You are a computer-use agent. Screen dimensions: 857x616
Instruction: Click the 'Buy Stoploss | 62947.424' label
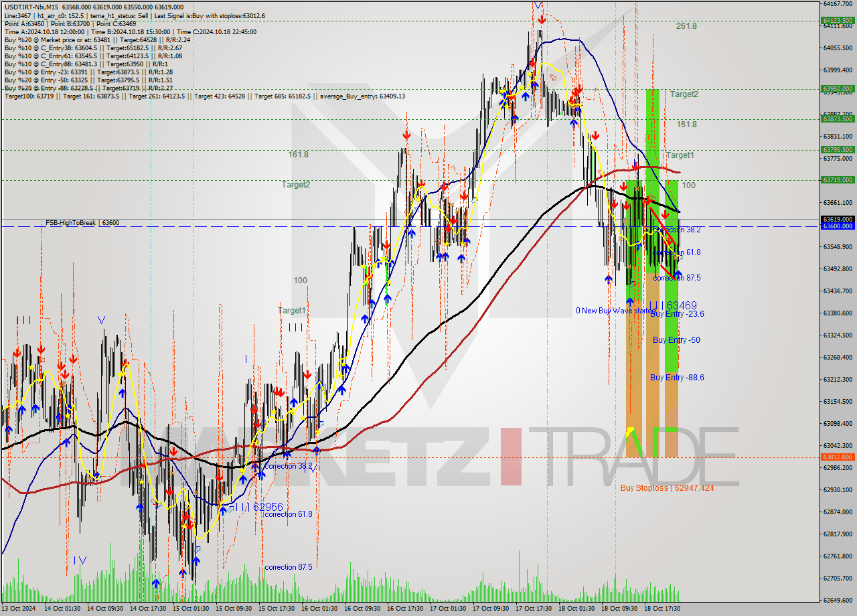tap(667, 488)
